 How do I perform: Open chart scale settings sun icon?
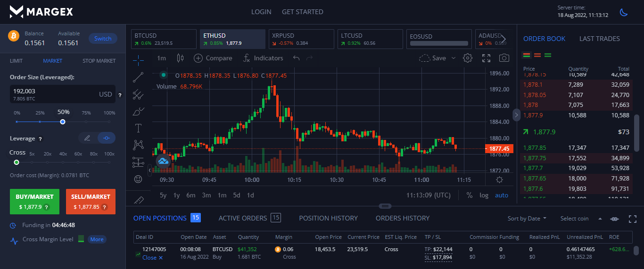point(499,179)
